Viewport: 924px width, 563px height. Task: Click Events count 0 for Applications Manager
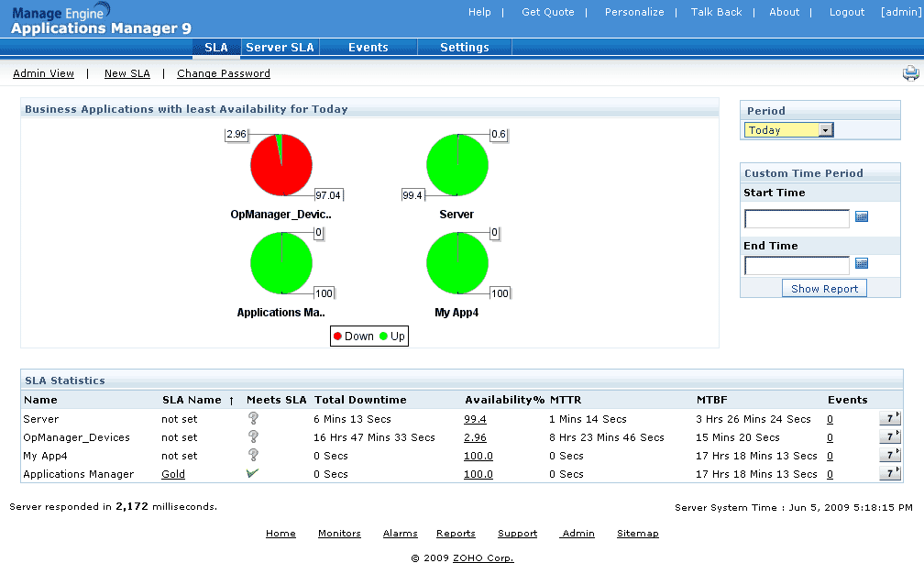click(830, 474)
